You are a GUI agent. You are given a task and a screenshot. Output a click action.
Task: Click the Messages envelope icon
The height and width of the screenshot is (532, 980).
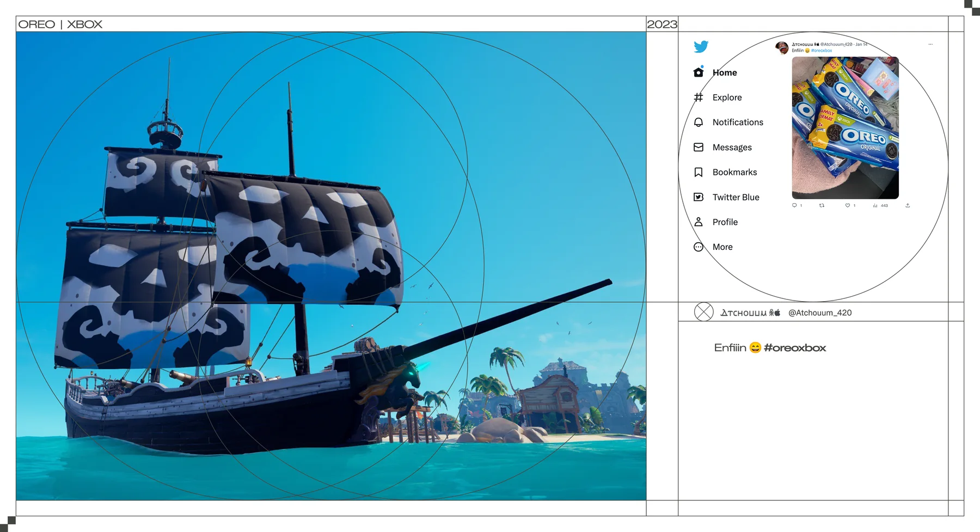click(699, 147)
